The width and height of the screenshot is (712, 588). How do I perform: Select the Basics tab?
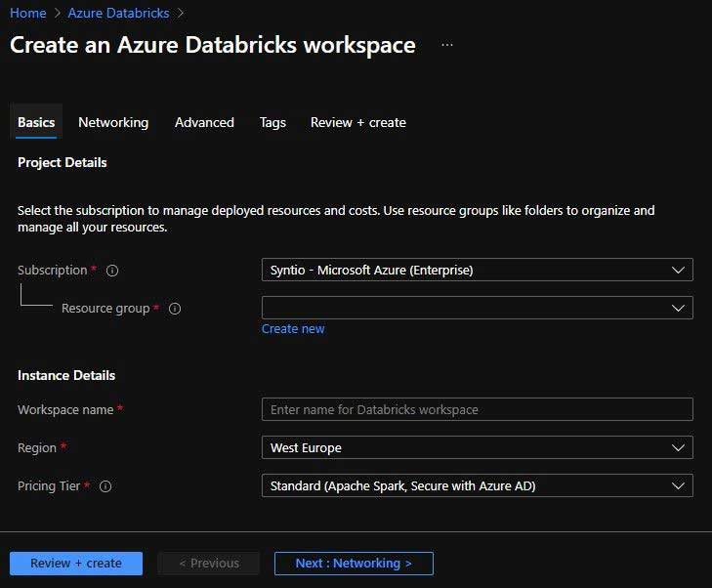[x=36, y=122]
